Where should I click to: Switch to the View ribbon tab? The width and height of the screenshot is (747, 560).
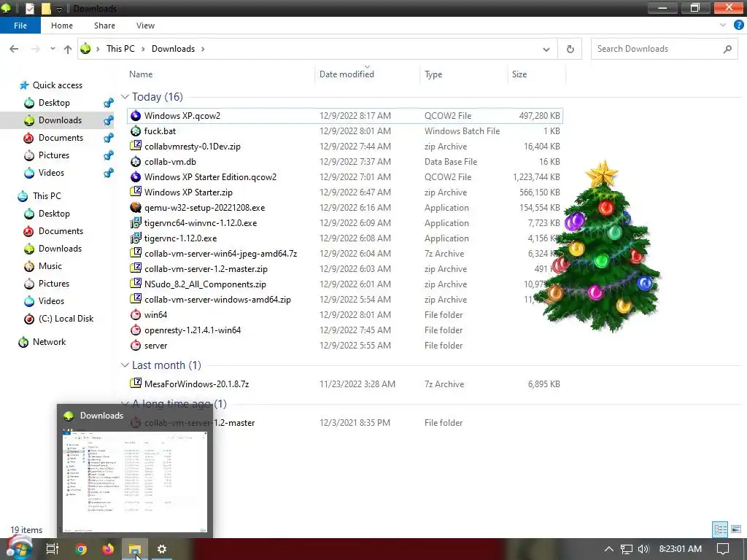coord(145,26)
